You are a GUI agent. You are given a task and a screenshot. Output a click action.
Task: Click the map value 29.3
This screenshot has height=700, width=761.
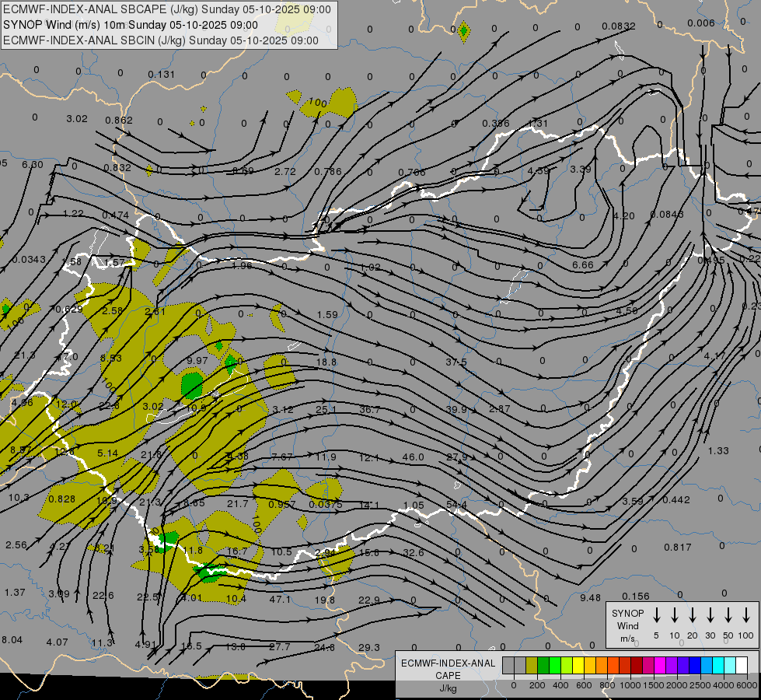tap(369, 647)
